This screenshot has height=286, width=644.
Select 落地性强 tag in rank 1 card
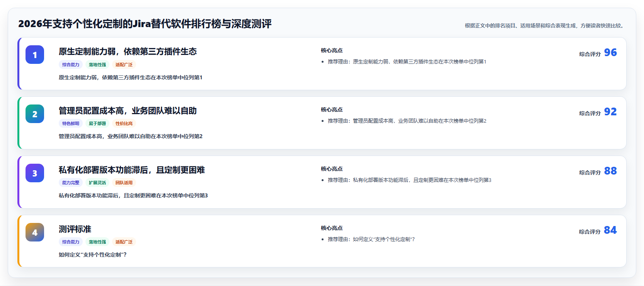point(97,65)
